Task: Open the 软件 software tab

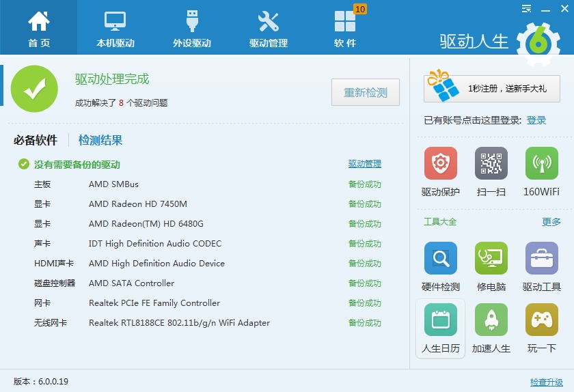Action: (x=345, y=28)
